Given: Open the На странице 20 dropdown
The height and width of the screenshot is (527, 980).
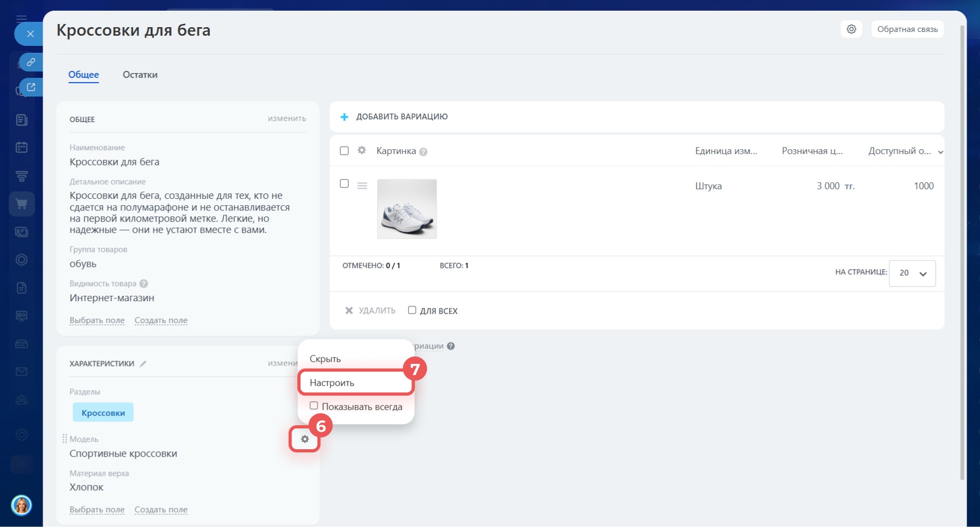Looking at the screenshot, I should click(912, 273).
